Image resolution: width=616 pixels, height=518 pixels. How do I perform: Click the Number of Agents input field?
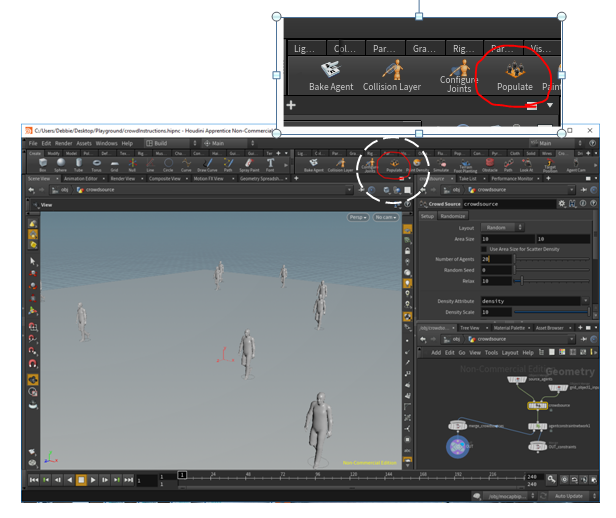[496, 259]
